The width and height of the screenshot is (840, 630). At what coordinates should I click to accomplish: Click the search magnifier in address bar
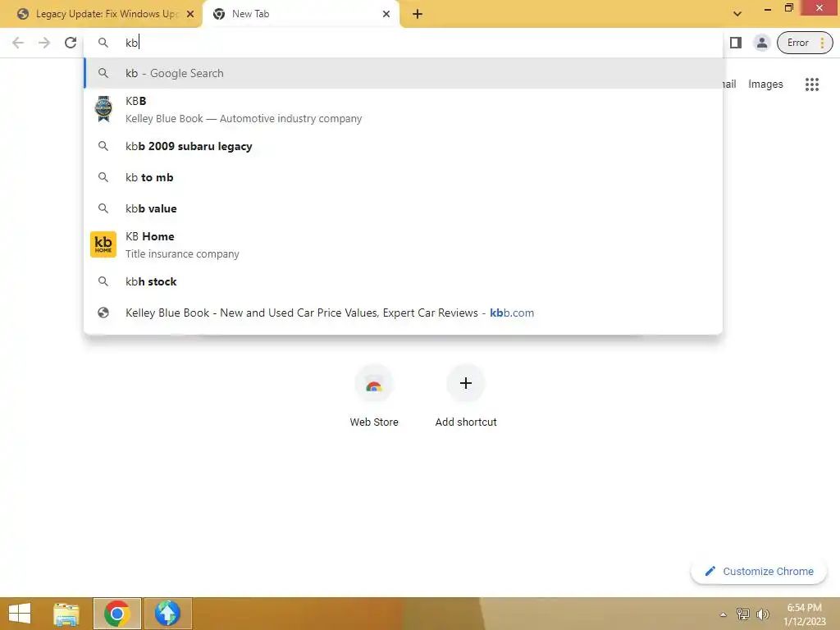point(103,43)
